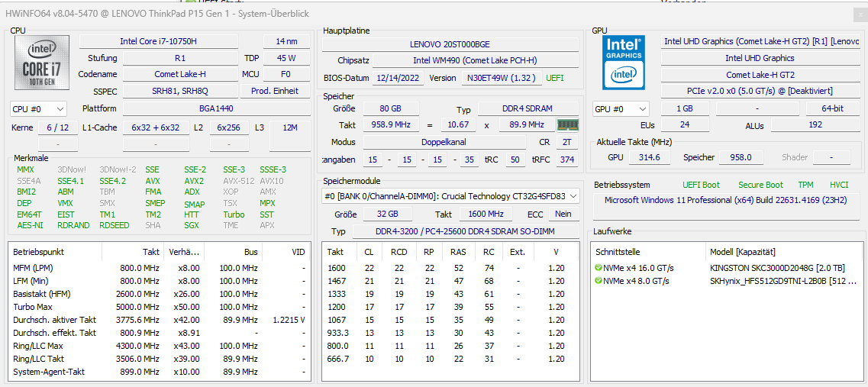Open the CPU #0 selector dropdown
The image size is (868, 387).
(38, 109)
